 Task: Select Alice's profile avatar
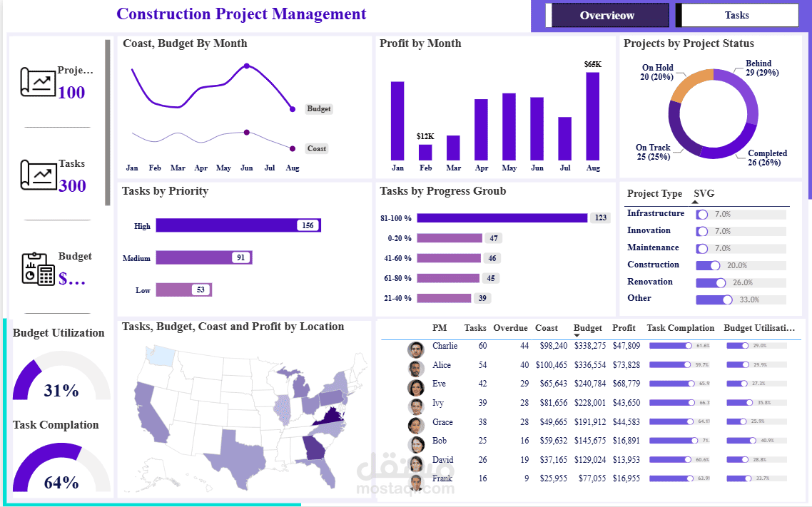(x=415, y=369)
